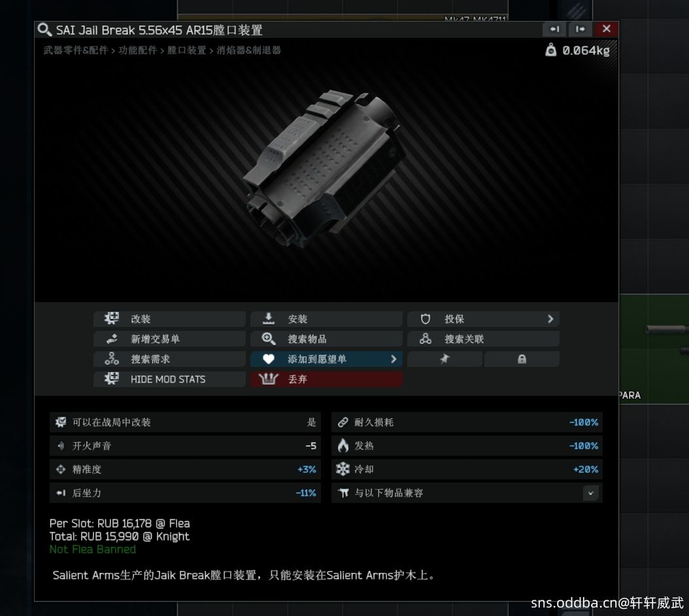Click the pin icon button

pos(445,359)
